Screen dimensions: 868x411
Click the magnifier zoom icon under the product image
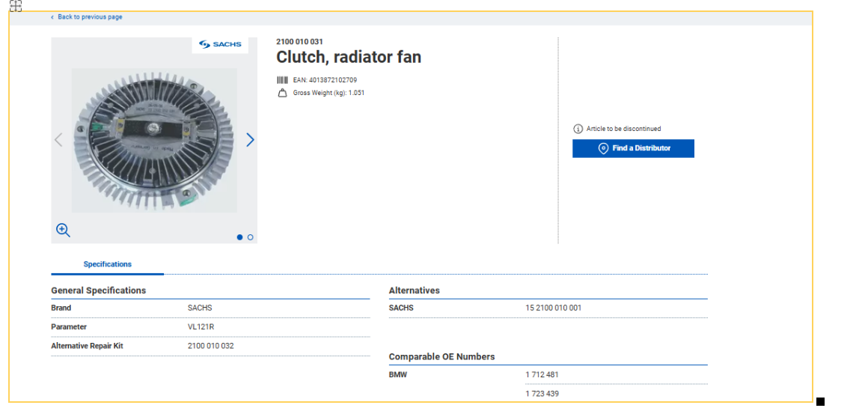[x=63, y=231]
